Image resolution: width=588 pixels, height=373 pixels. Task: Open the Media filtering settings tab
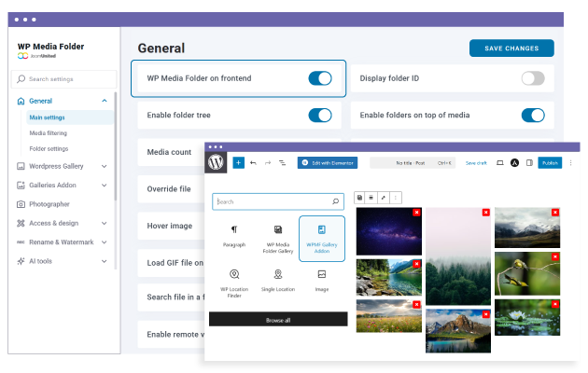49,133
